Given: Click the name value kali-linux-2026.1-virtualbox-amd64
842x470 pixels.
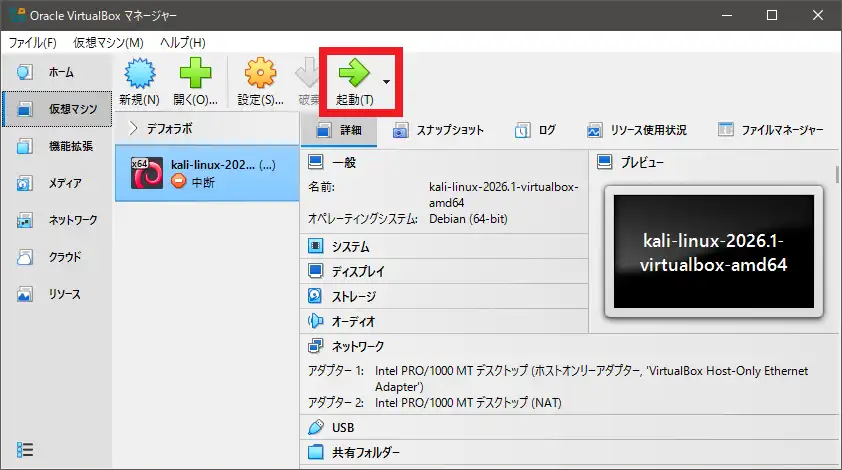Looking at the screenshot, I should 504,194.
